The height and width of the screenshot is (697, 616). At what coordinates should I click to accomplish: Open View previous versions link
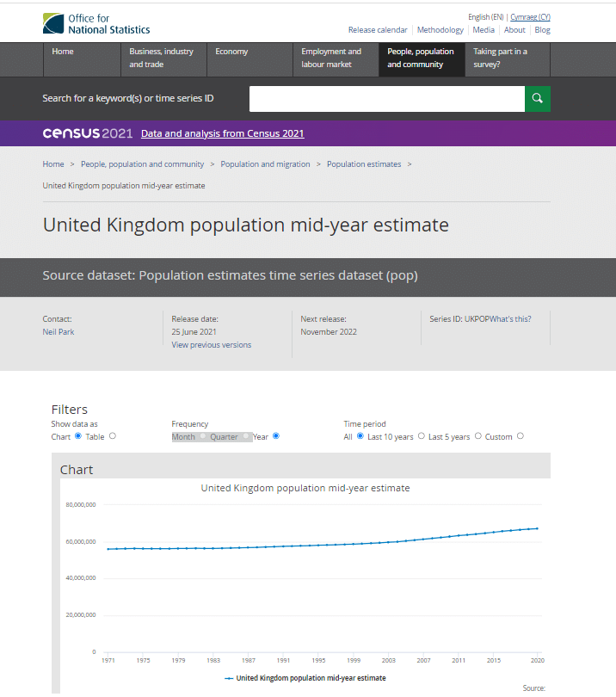(212, 345)
